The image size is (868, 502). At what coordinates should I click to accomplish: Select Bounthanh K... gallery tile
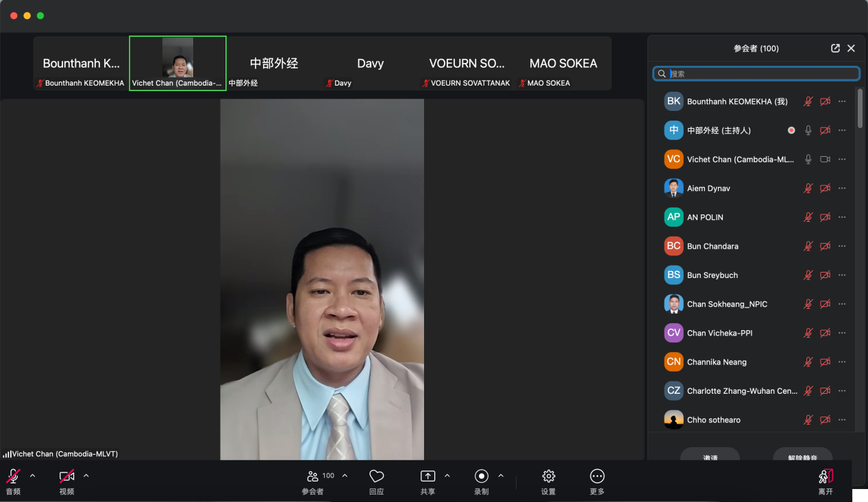coord(81,63)
